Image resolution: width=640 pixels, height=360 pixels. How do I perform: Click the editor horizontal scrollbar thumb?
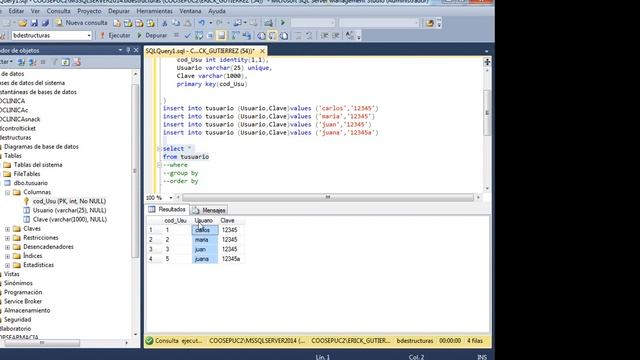coord(328,198)
